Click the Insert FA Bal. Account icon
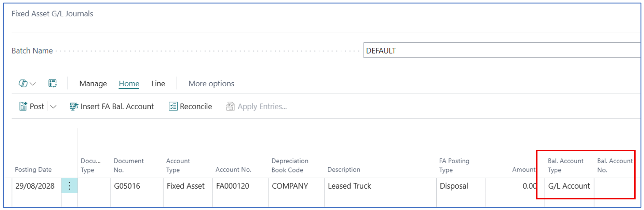 coord(74,107)
